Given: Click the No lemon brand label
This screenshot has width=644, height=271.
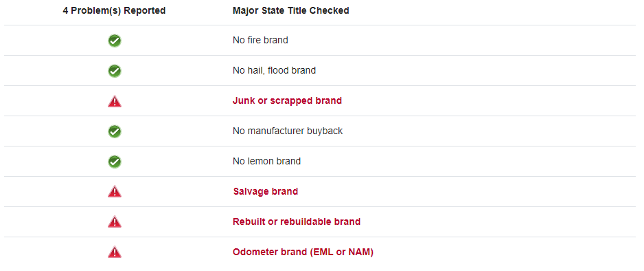Looking at the screenshot, I should (266, 161).
